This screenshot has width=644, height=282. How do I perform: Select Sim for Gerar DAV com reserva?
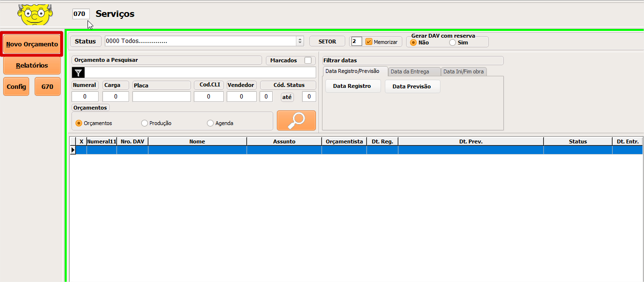453,42
